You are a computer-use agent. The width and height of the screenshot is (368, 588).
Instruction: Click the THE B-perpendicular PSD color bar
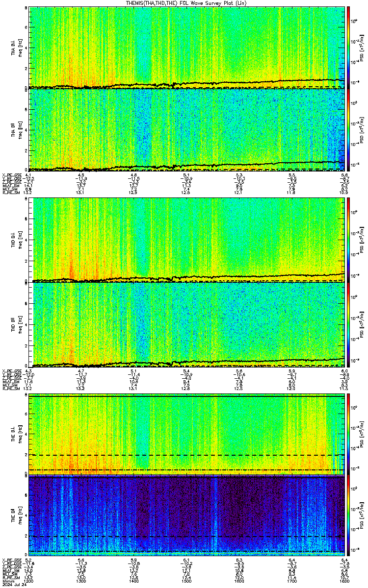(349, 433)
